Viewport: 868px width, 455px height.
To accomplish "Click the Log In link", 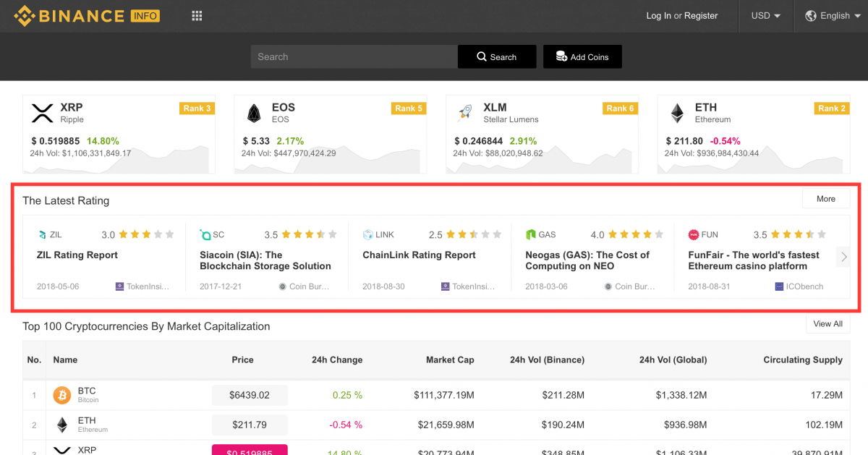I will pyautogui.click(x=658, y=16).
